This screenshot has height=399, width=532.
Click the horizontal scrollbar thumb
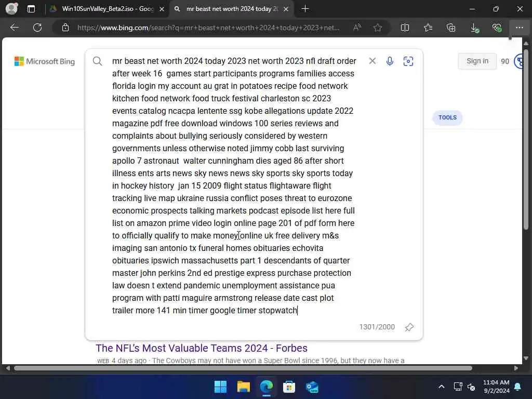243,368
